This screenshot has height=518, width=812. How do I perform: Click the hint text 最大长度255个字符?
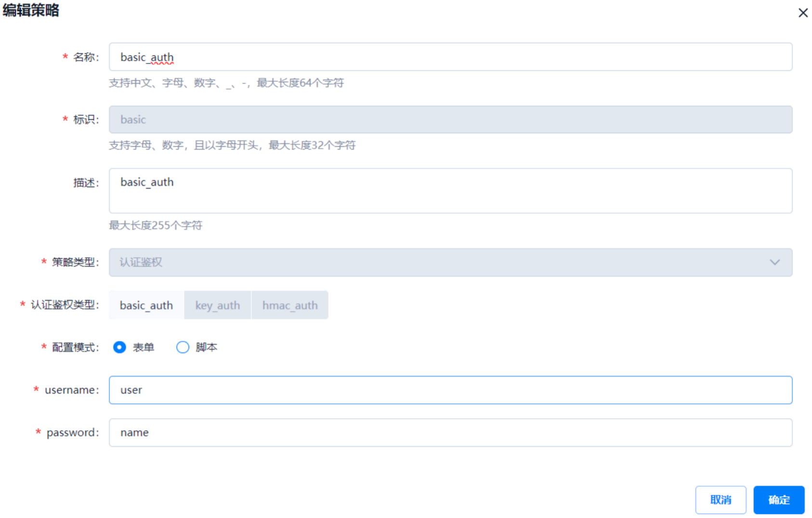point(156,225)
